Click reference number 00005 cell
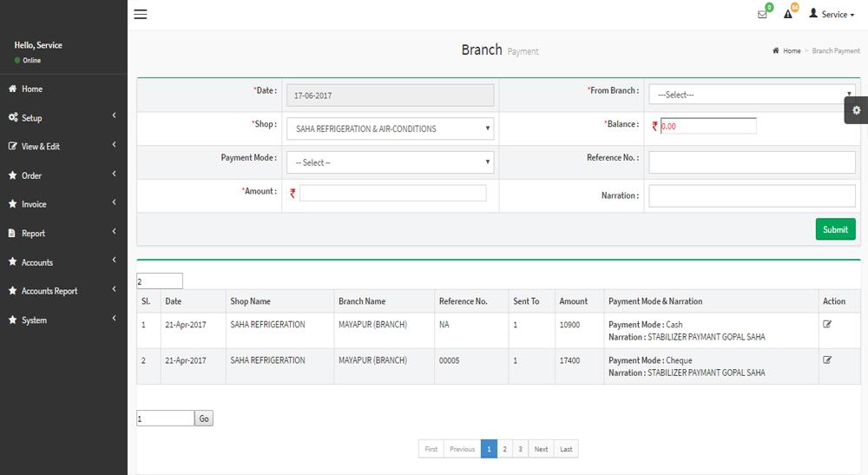The image size is (868, 475). [x=449, y=360]
